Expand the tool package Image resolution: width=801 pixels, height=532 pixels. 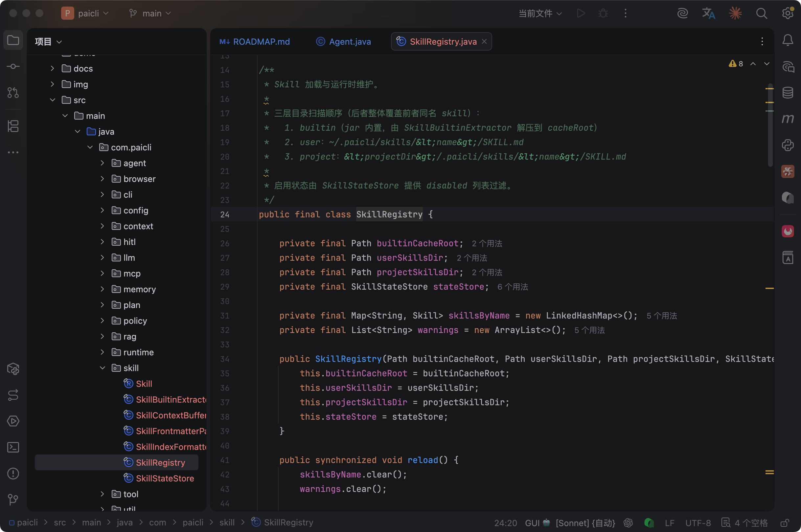103,494
